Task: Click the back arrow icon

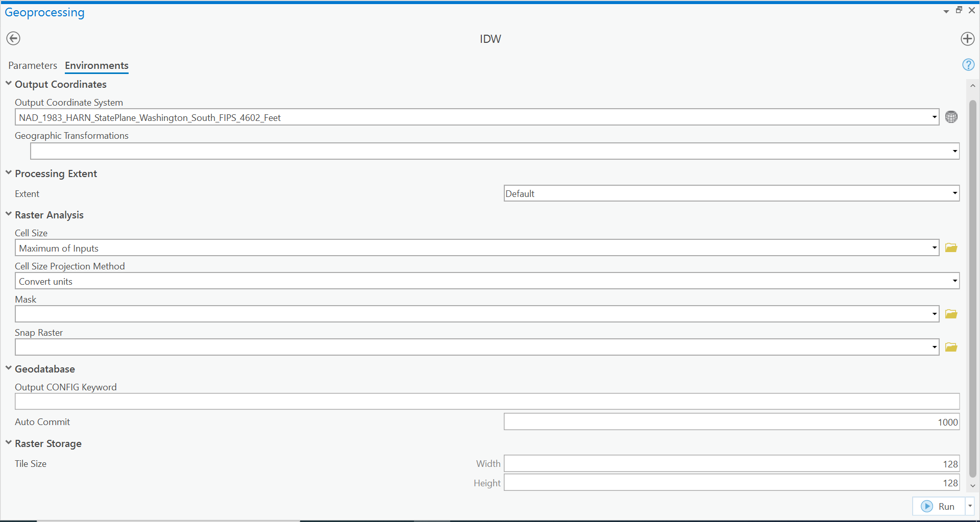Action: [13, 38]
